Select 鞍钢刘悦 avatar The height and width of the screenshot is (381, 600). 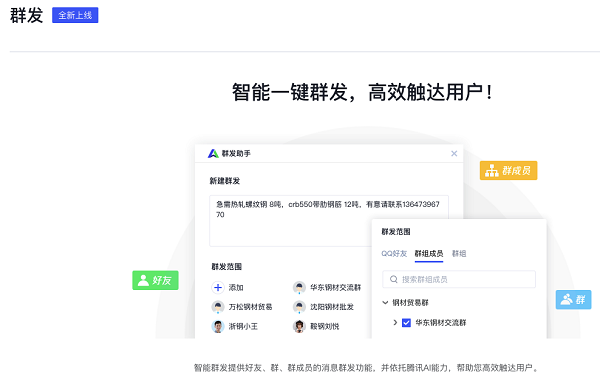pos(299,326)
